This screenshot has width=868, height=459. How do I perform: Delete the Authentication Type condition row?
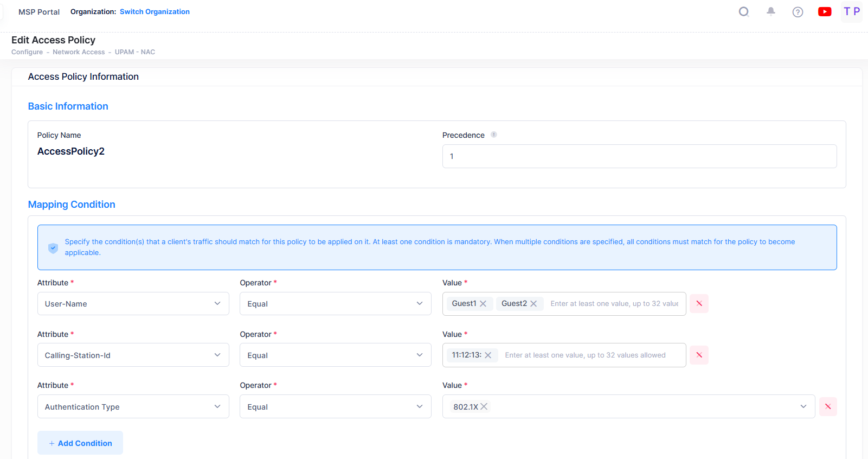click(x=827, y=406)
